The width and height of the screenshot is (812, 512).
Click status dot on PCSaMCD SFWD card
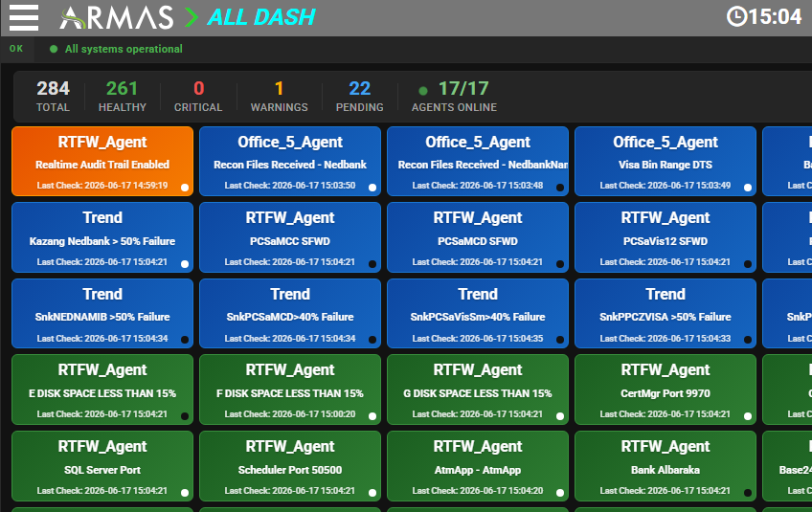click(x=560, y=264)
